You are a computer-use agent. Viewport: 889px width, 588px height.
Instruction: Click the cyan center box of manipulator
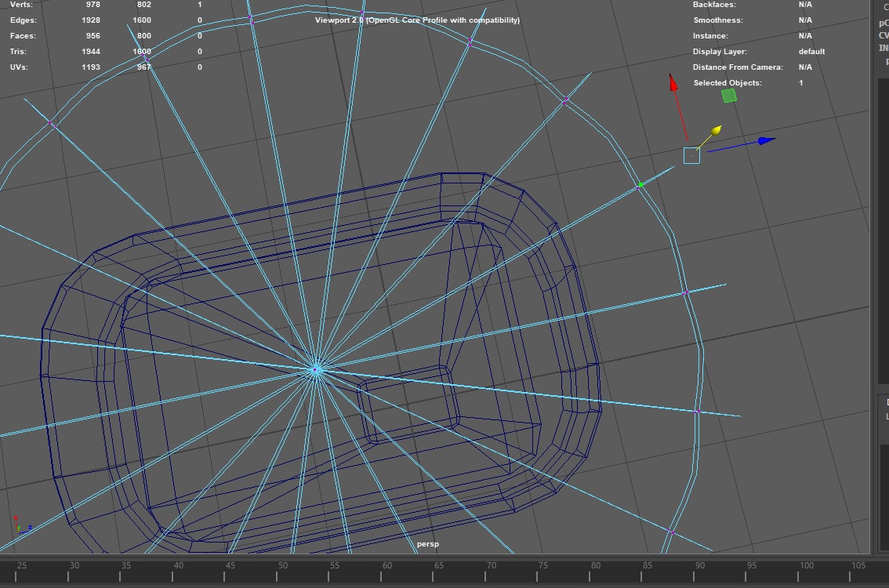(x=691, y=155)
